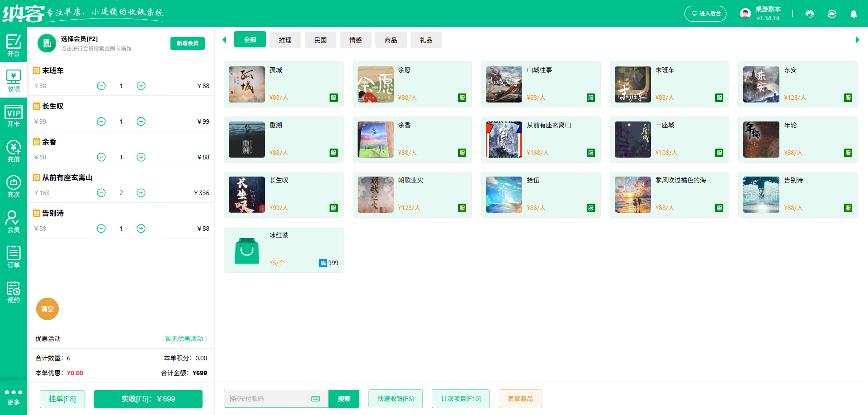Select the VIP 开卡 sidebar icon
This screenshot has height=415, width=868.
pyautogui.click(x=14, y=115)
